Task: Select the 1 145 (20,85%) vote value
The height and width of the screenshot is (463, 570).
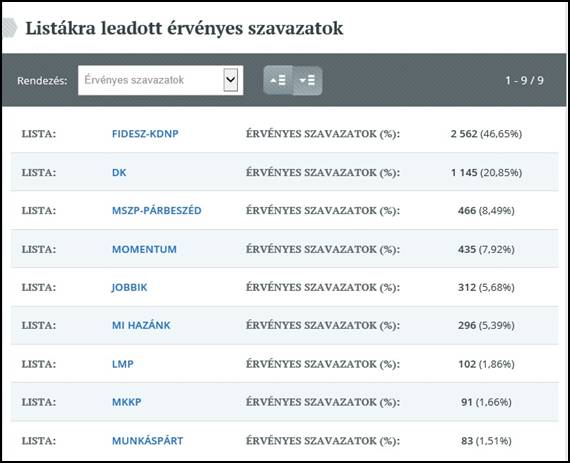Action: coord(486,172)
